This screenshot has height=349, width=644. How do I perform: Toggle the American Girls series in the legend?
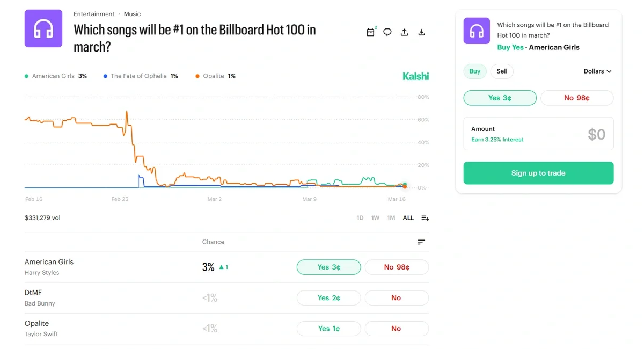54,76
